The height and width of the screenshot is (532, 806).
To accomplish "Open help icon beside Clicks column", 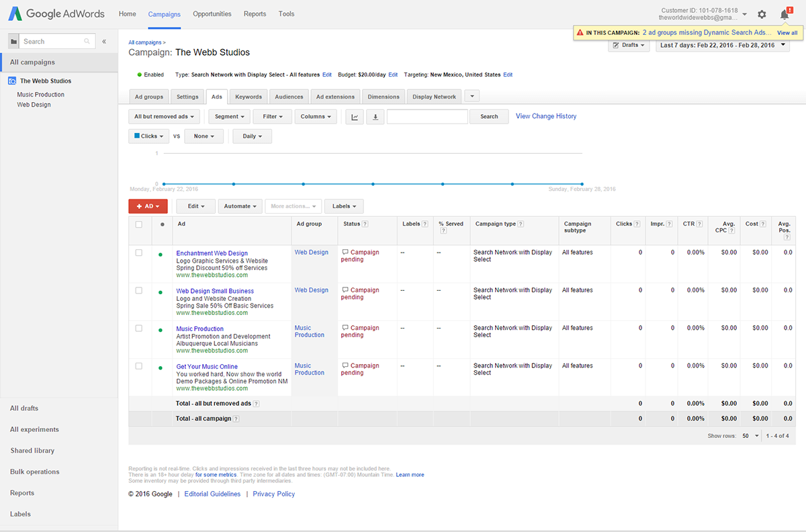I will click(638, 224).
